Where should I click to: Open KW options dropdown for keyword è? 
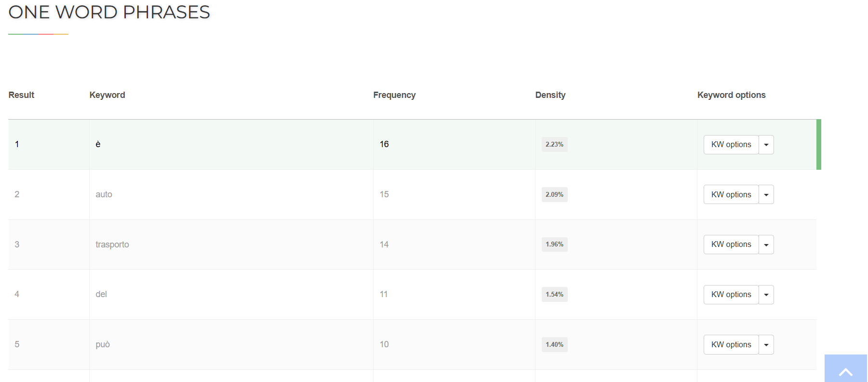coord(766,145)
